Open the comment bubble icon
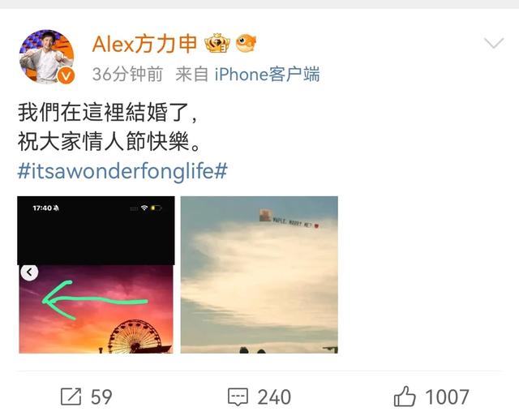519x420 pixels. [x=238, y=396]
